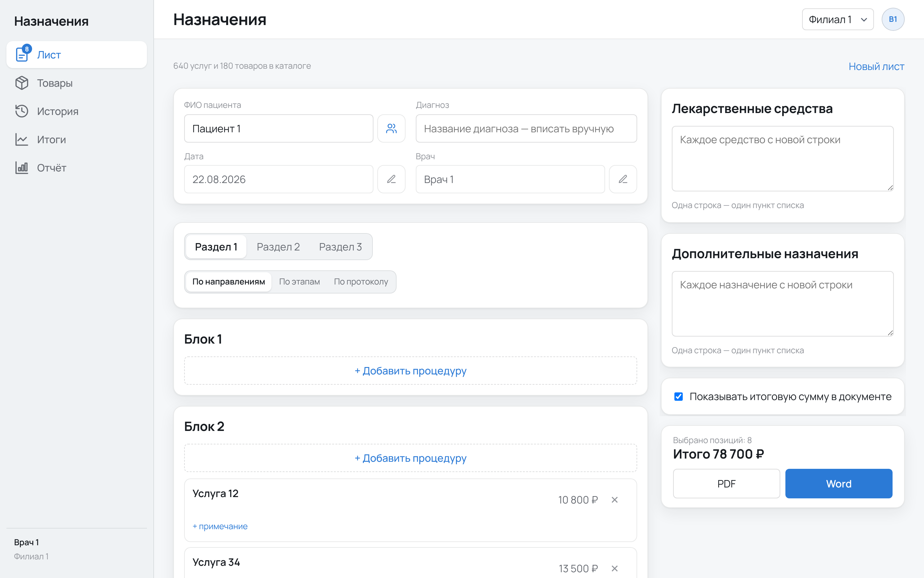Click the catalog count text 640 услуг
This screenshot has width=924, height=578.
coord(242,66)
